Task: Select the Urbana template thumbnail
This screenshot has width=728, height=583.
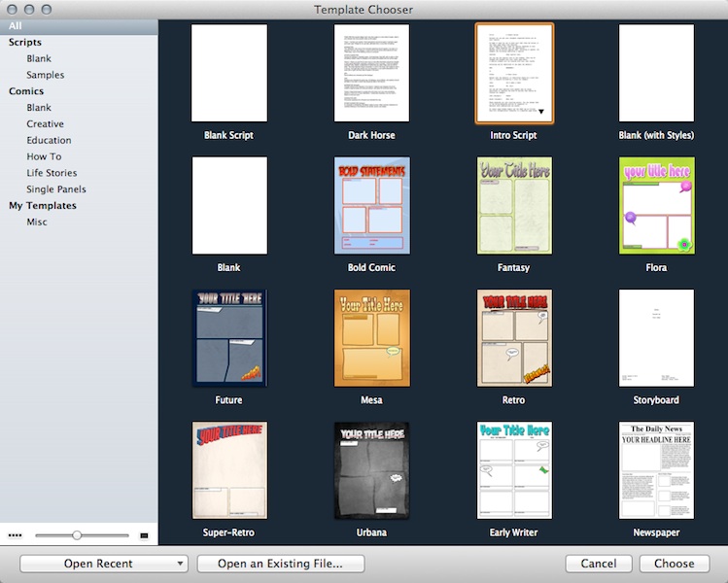Action: (x=371, y=470)
